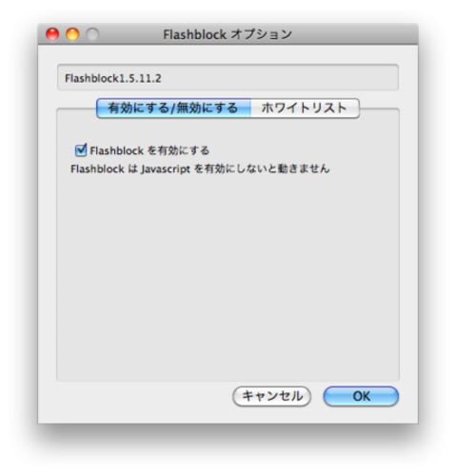
Task: Tick the Flashblock を有効にする checkbox
Action: (81, 150)
